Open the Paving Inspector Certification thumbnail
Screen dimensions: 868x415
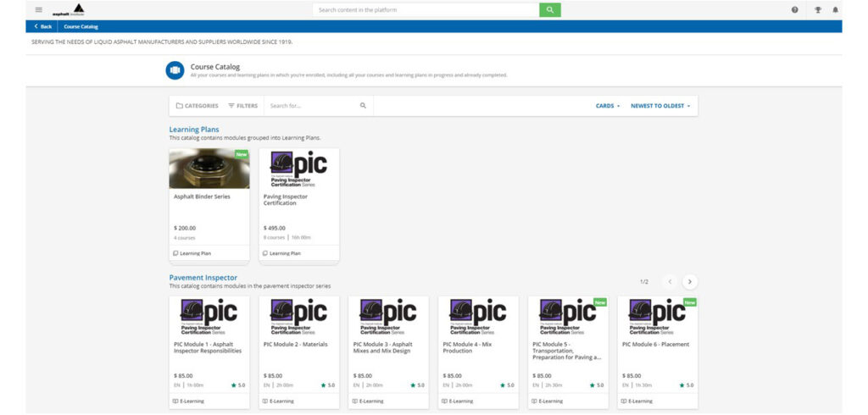(299, 169)
